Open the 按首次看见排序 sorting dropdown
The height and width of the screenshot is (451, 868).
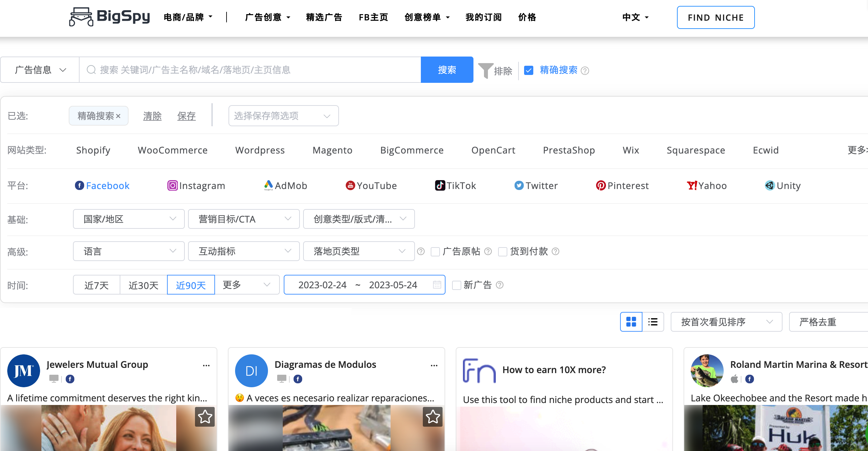(726, 322)
